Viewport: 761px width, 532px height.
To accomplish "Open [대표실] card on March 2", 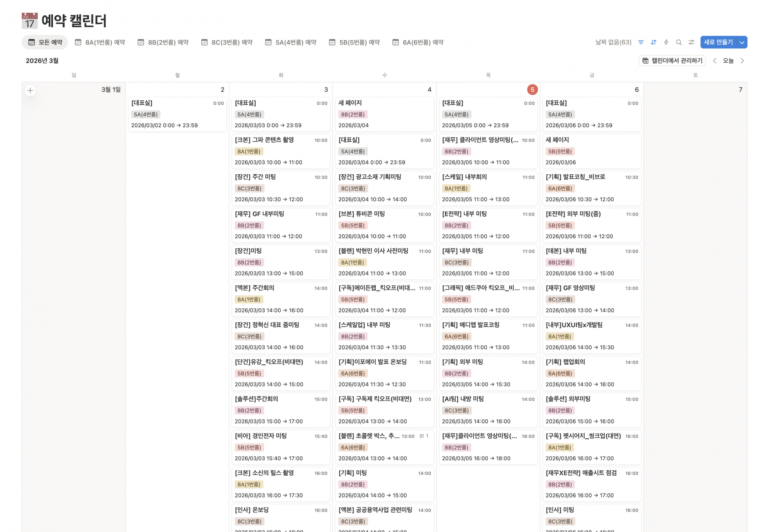I will point(177,114).
